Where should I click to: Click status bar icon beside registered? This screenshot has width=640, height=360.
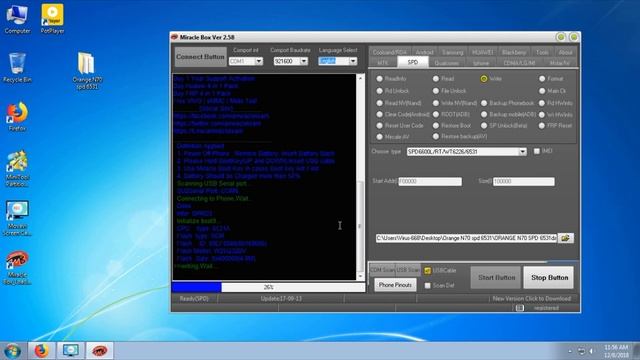click(520, 308)
